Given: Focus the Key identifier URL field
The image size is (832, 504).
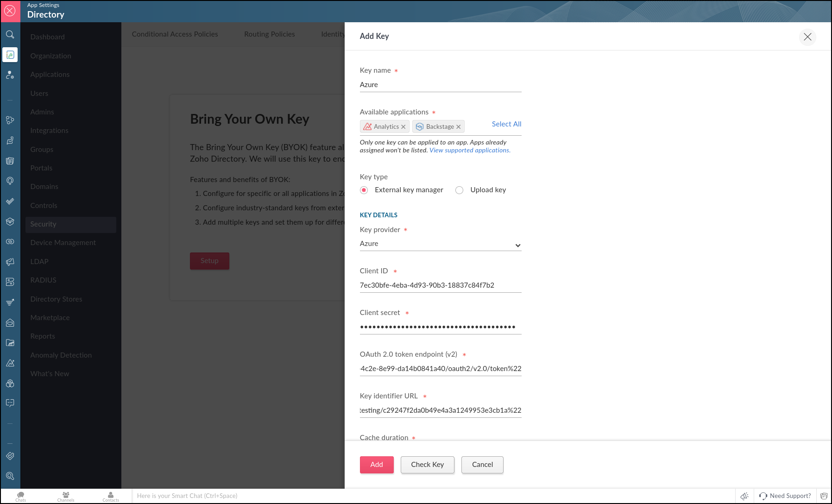Looking at the screenshot, I should point(441,410).
